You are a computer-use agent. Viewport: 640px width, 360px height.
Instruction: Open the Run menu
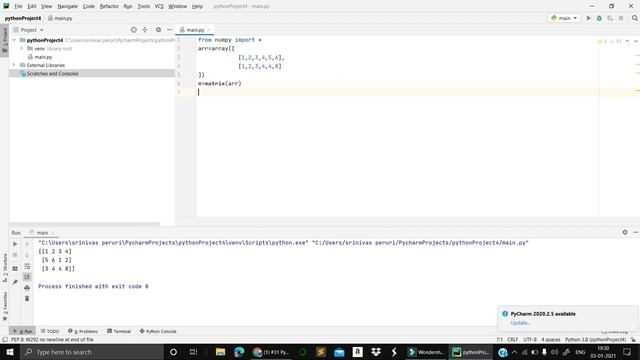pyautogui.click(x=128, y=6)
